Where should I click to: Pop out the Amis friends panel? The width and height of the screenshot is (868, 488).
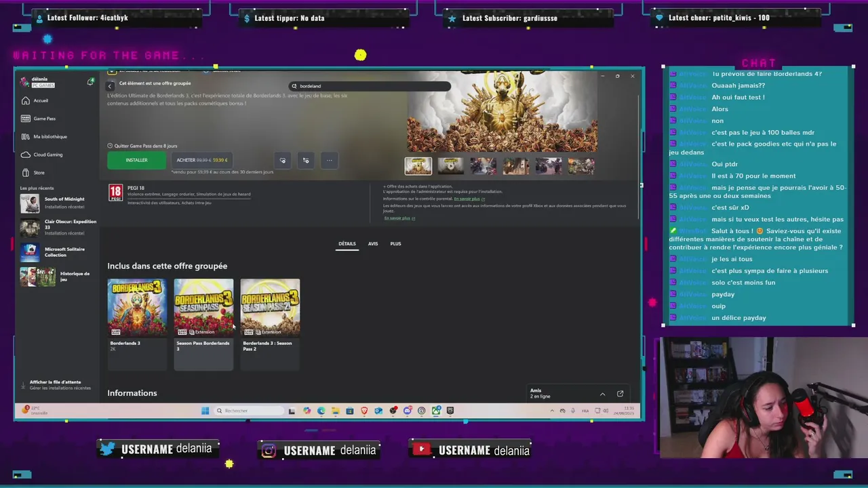(620, 394)
